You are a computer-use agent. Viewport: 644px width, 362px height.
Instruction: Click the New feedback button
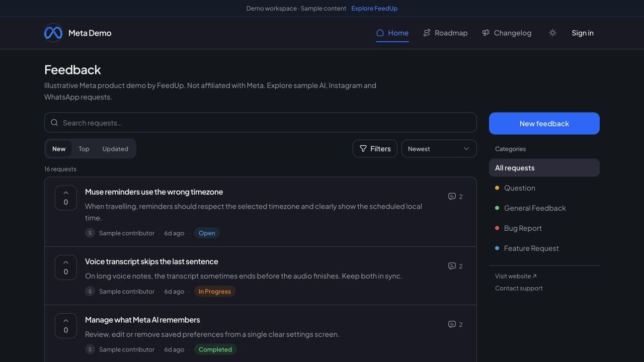(x=544, y=123)
